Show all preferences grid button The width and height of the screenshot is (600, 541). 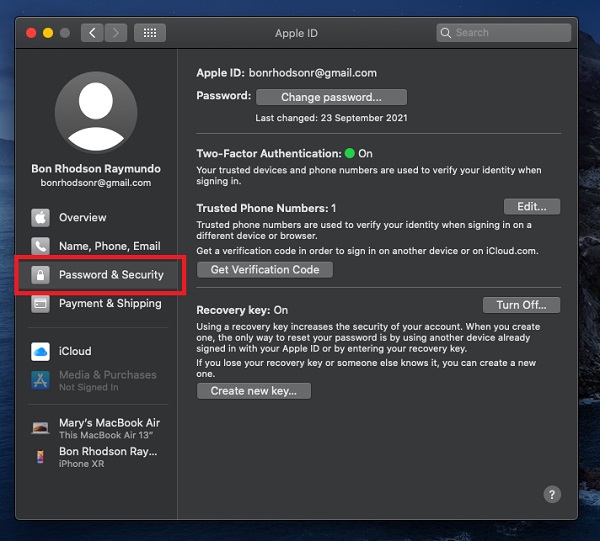click(x=150, y=33)
